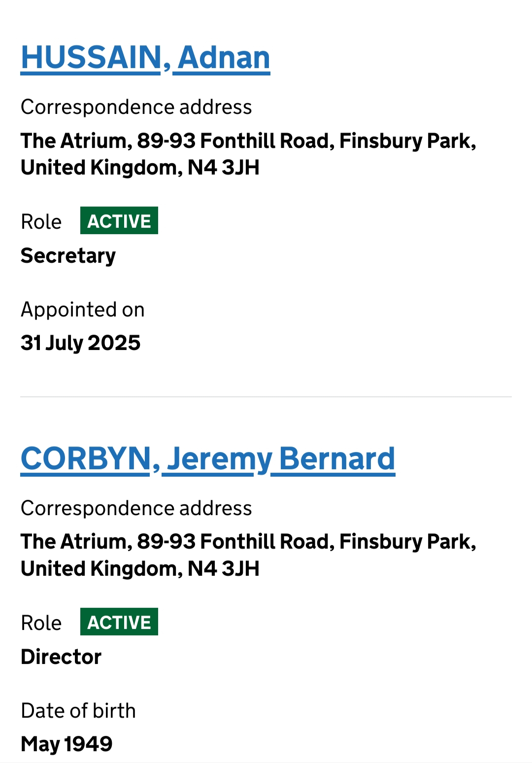Image resolution: width=532 pixels, height=763 pixels.
Task: Open the CORBYN, Jeremy Bernard officer link
Action: point(207,459)
